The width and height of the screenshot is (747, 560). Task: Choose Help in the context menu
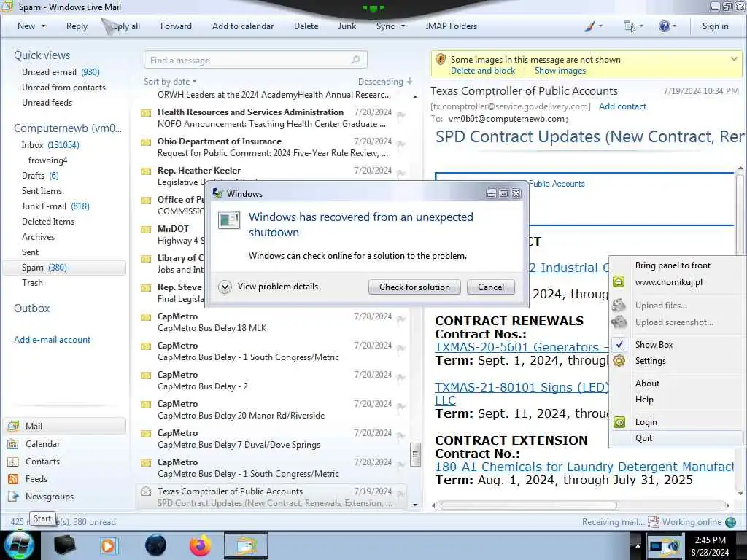click(678, 400)
